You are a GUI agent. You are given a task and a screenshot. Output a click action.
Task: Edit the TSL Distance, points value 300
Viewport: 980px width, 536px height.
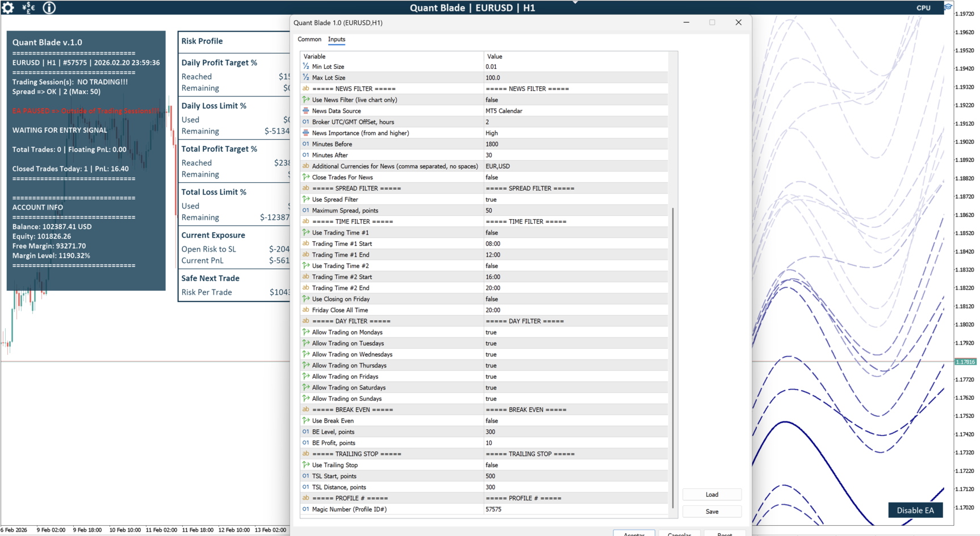576,487
